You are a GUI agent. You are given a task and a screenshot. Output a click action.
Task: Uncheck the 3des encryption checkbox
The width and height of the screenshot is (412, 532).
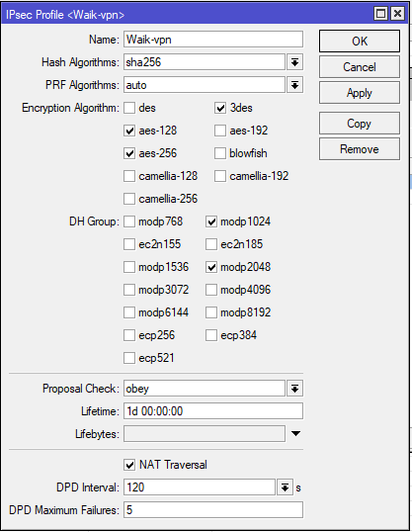click(x=220, y=108)
